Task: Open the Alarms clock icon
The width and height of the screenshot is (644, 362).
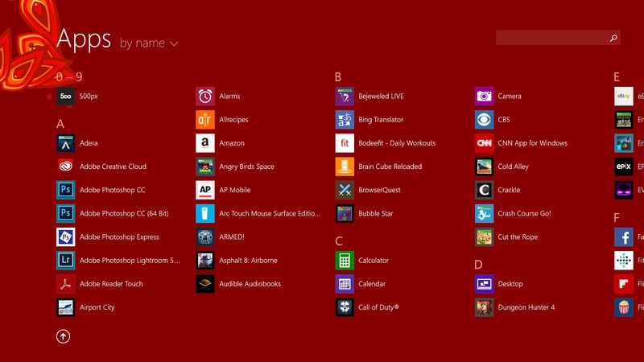Action: pyautogui.click(x=205, y=97)
